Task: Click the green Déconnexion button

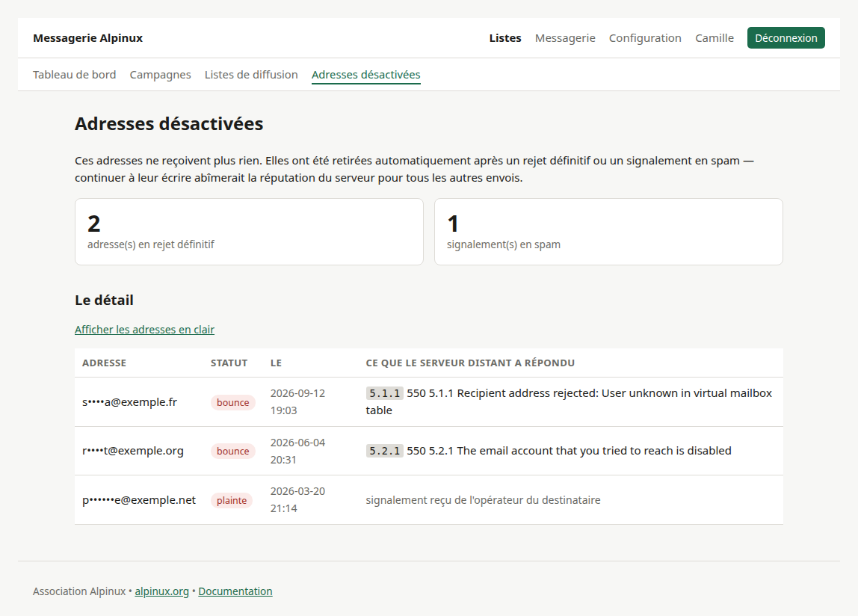Action: [786, 38]
